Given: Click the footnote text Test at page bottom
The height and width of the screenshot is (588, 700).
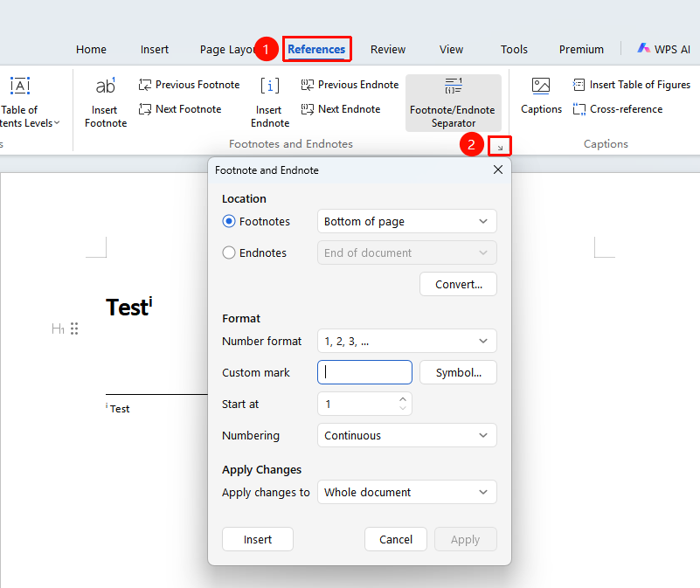Looking at the screenshot, I should point(120,409).
